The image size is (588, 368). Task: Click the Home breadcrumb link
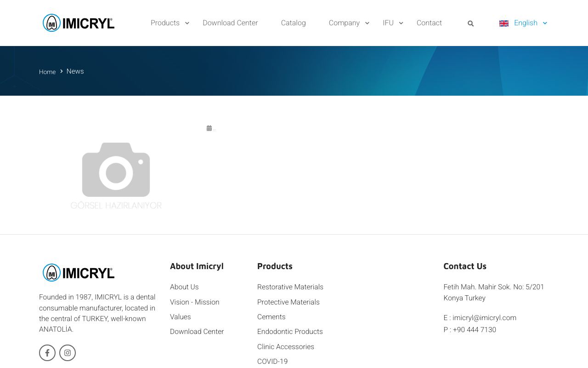(47, 72)
